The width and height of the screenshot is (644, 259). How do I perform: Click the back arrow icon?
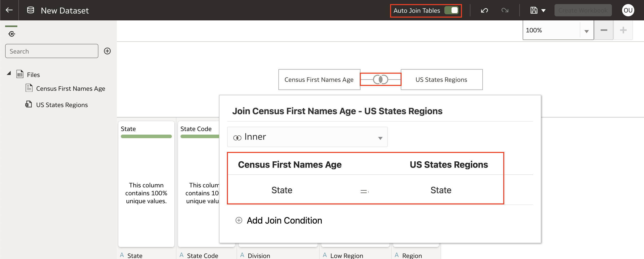pos(9,10)
